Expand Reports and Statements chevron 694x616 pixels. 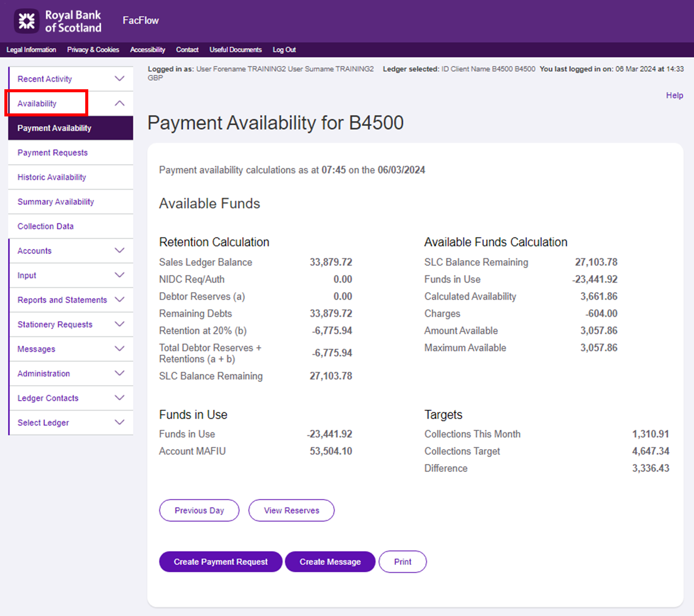[119, 299]
